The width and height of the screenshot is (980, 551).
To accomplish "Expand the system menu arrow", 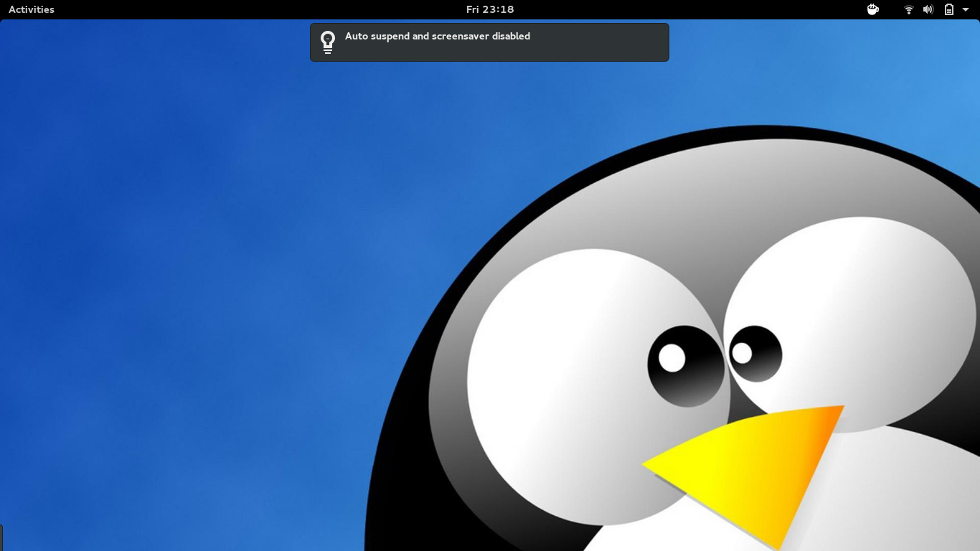I will coord(966,9).
